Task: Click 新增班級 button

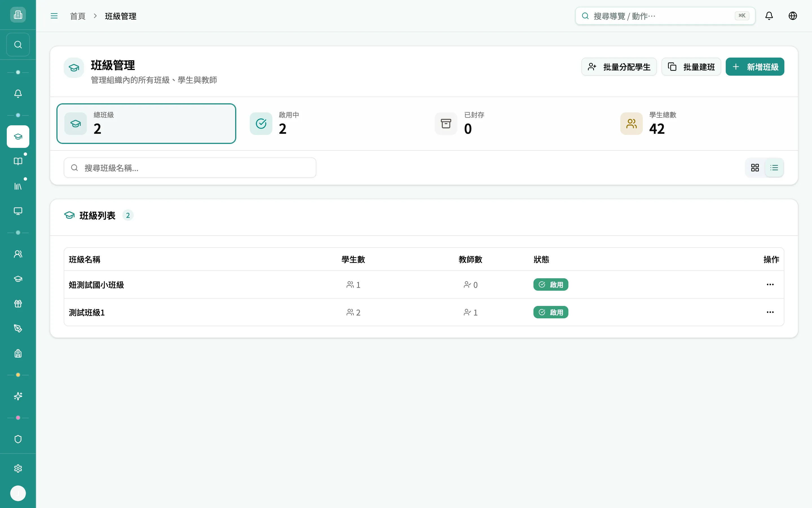Action: tap(754, 67)
